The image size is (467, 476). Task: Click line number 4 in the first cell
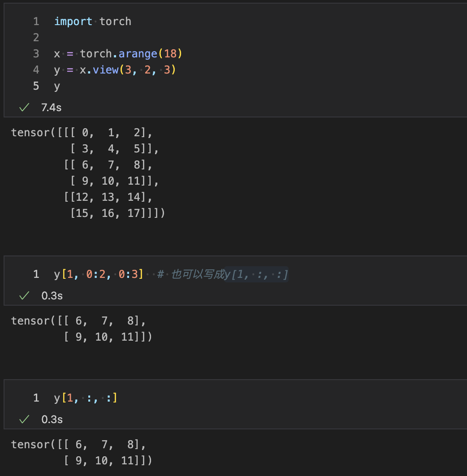click(36, 70)
